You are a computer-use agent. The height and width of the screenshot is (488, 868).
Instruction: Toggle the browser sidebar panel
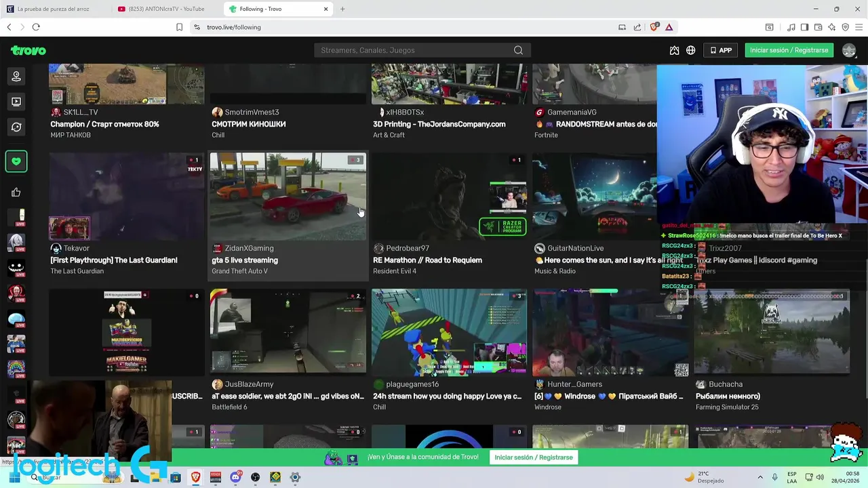tap(804, 27)
